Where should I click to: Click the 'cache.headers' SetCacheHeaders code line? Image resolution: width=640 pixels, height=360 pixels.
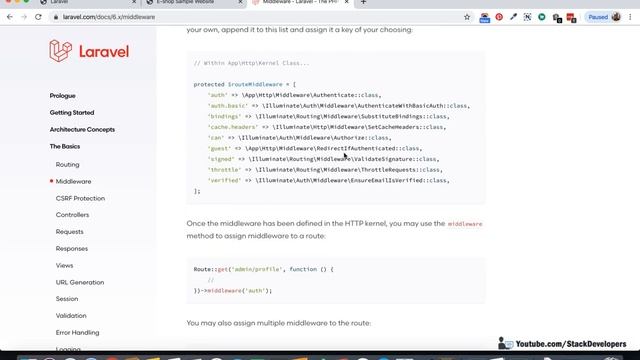click(327, 127)
